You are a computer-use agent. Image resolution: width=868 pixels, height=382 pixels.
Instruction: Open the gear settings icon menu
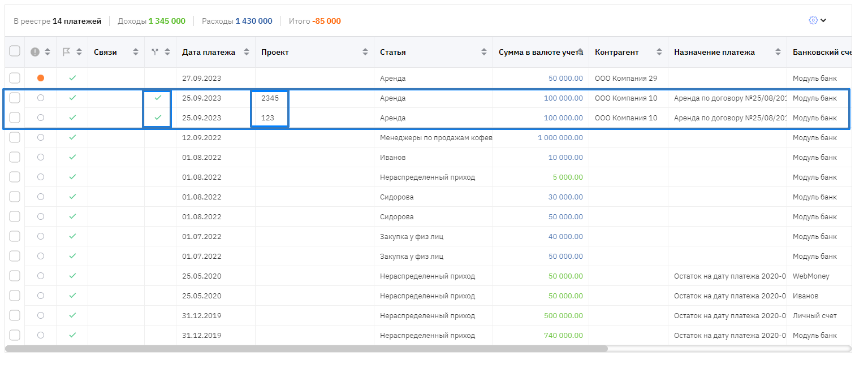813,20
